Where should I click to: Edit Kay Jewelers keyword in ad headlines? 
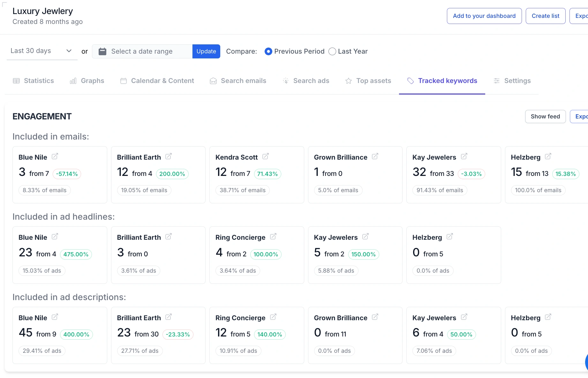click(x=366, y=237)
